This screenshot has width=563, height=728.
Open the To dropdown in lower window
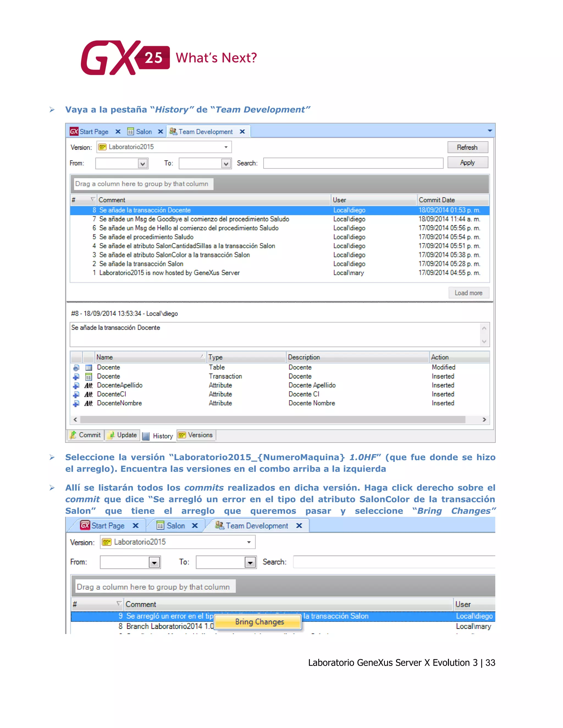coord(250,563)
